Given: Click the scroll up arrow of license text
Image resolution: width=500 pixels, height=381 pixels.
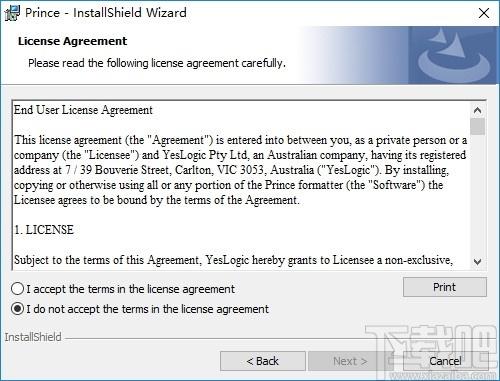Looking at the screenshot, I should coord(477,110).
